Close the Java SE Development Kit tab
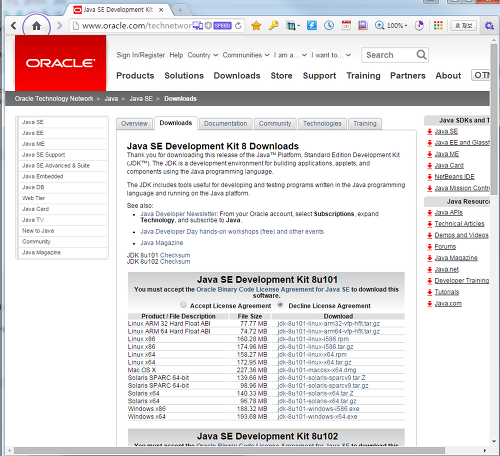 pyautogui.click(x=161, y=10)
